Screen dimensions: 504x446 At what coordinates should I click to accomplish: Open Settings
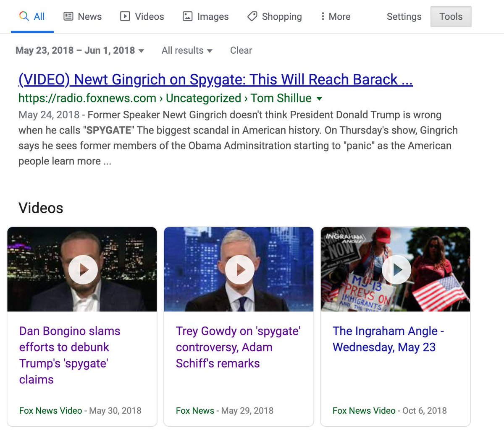click(404, 16)
